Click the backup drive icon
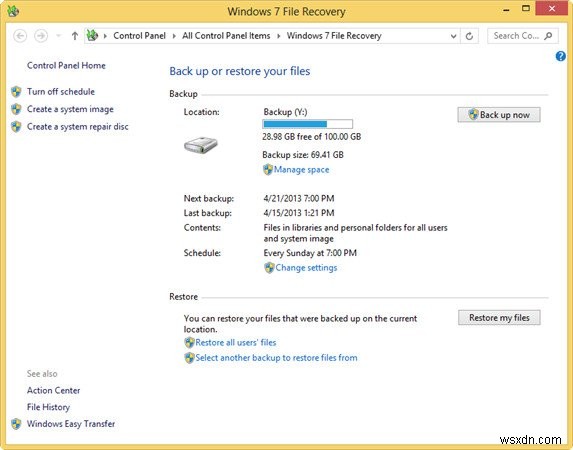The image size is (573, 450). click(x=201, y=145)
